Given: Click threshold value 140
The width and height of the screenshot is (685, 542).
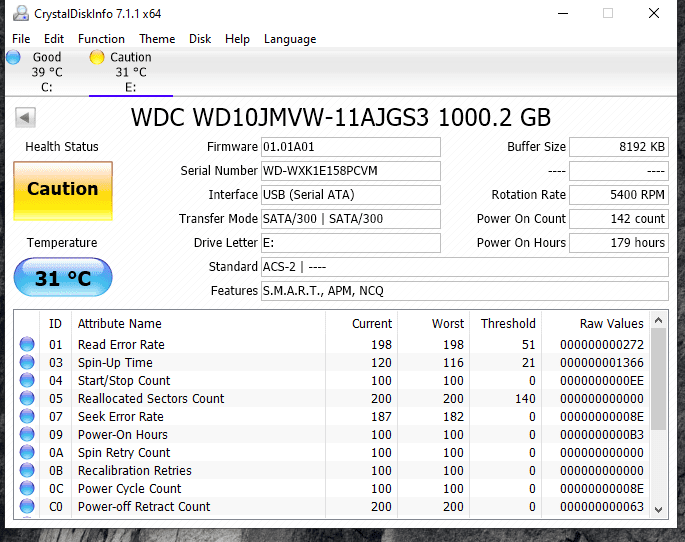Looking at the screenshot, I should 525,398.
